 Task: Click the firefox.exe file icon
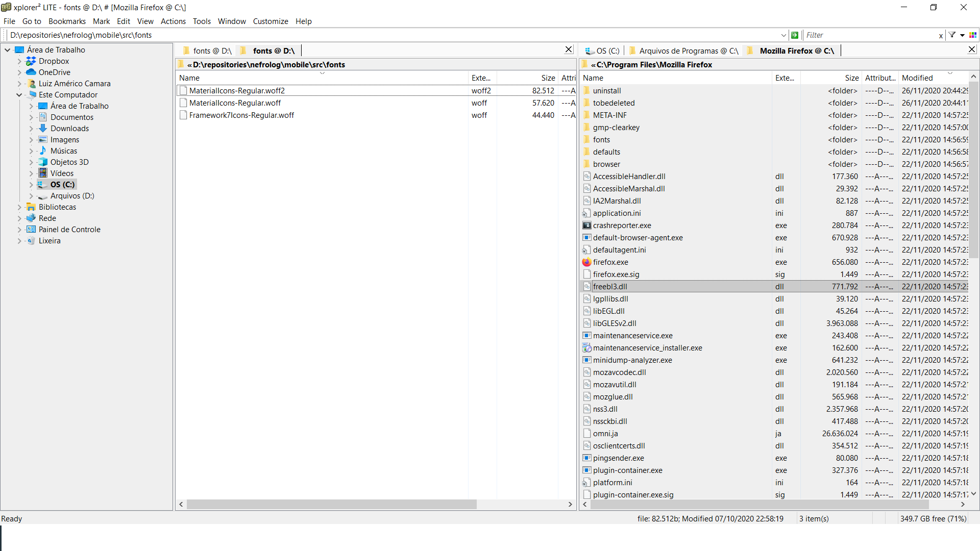point(587,262)
